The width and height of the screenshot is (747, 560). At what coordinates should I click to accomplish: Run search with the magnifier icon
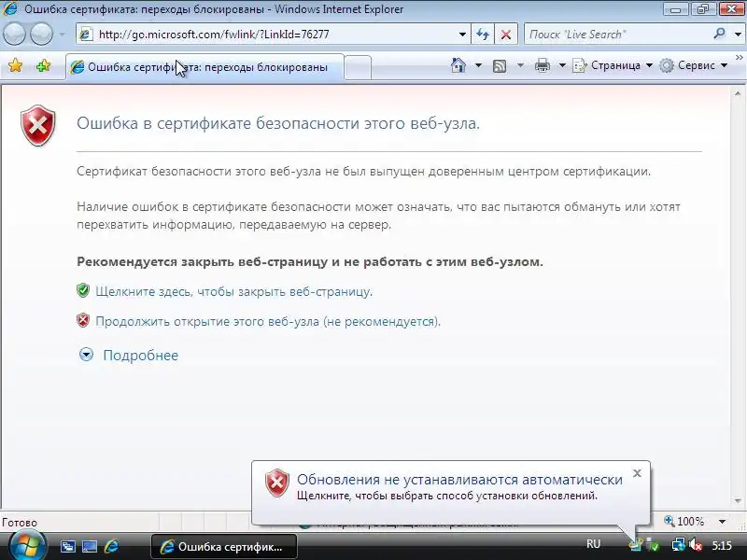(x=720, y=34)
